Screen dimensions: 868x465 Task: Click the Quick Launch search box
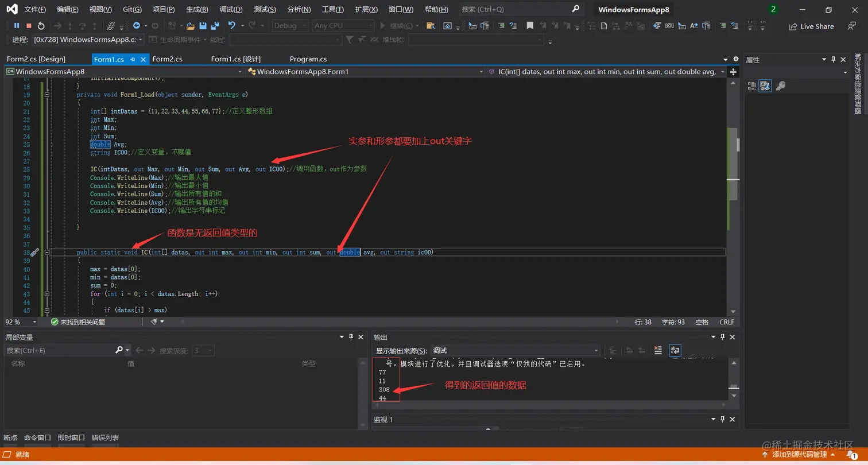pyautogui.click(x=521, y=9)
